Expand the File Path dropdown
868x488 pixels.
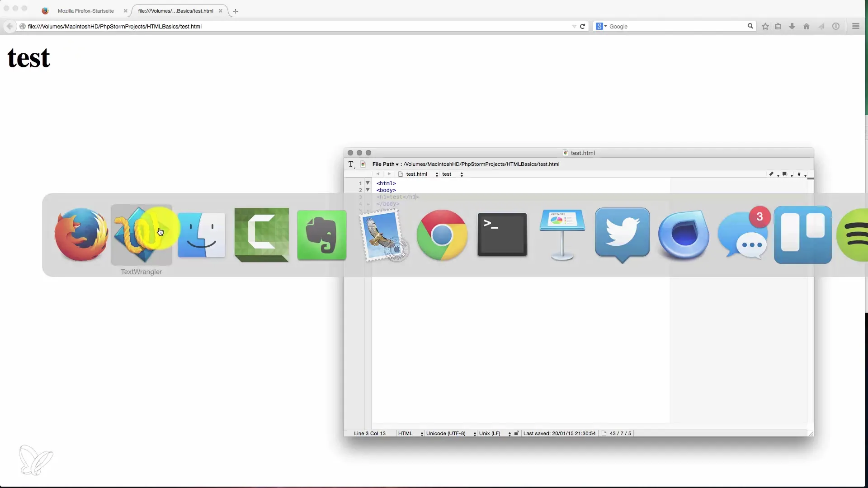385,164
